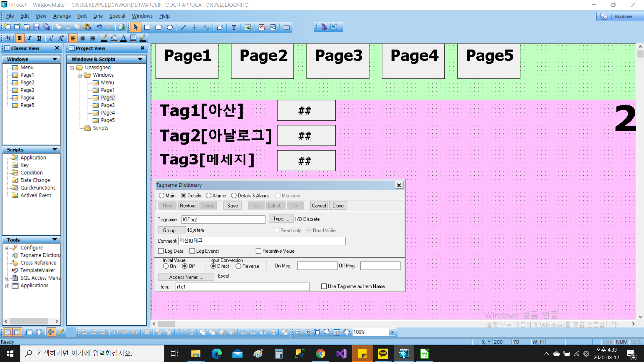The height and width of the screenshot is (362, 644).
Task: Select the Rounded Rectangle tool
Action: 158,27
